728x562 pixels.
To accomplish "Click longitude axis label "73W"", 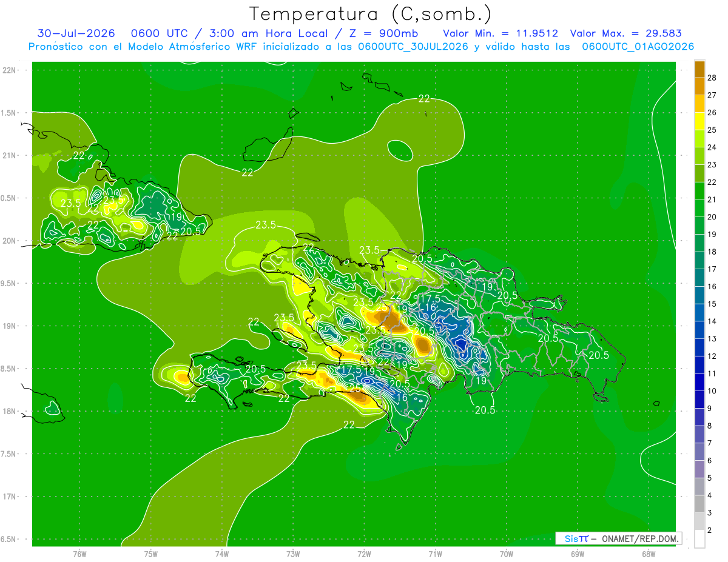I will click(293, 554).
